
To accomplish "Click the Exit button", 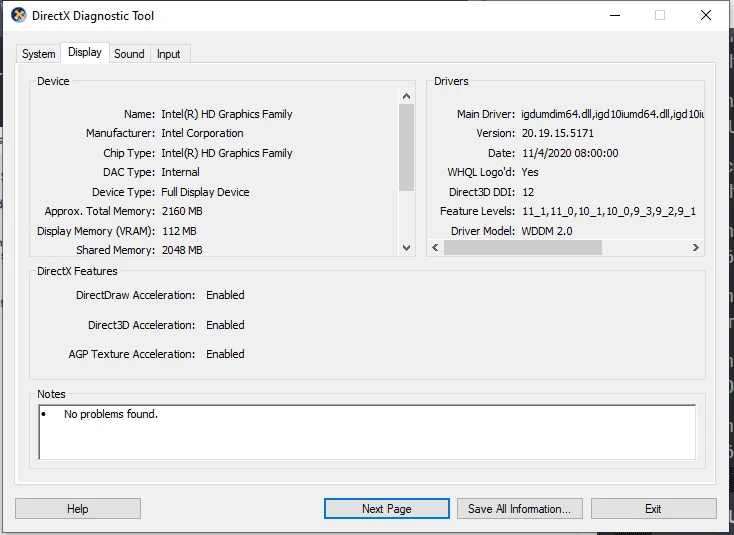I will pyautogui.click(x=653, y=509).
